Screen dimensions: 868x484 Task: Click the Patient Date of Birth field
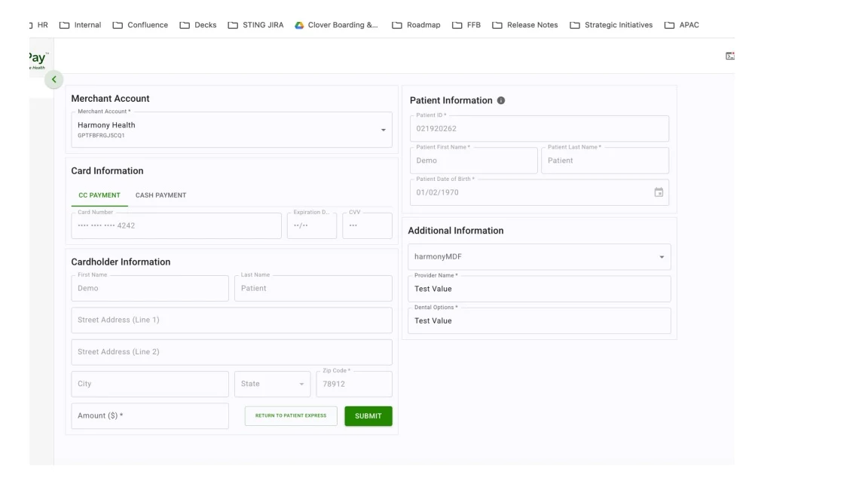coord(539,192)
